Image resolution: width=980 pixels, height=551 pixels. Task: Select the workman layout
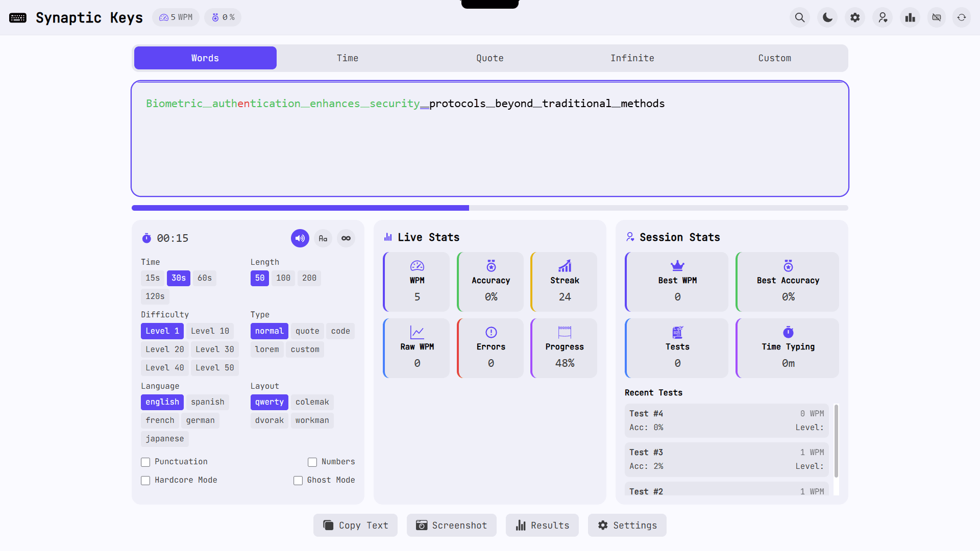(x=312, y=420)
